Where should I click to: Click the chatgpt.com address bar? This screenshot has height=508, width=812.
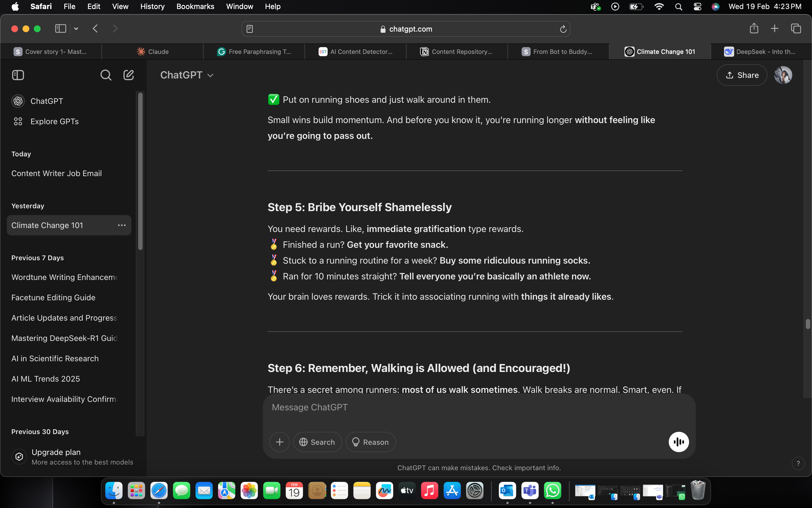[406, 29]
